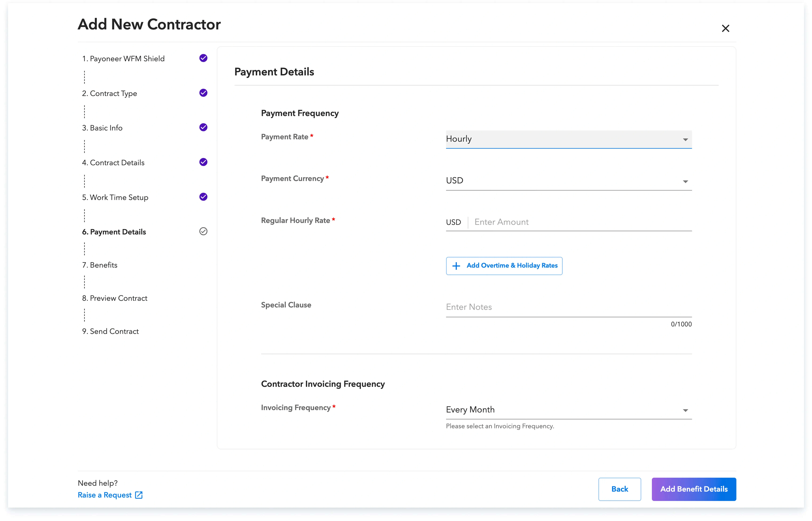The width and height of the screenshot is (812, 521).
Task: Click the Enter Amount field for Regular Hourly Rate
Action: tap(541, 222)
